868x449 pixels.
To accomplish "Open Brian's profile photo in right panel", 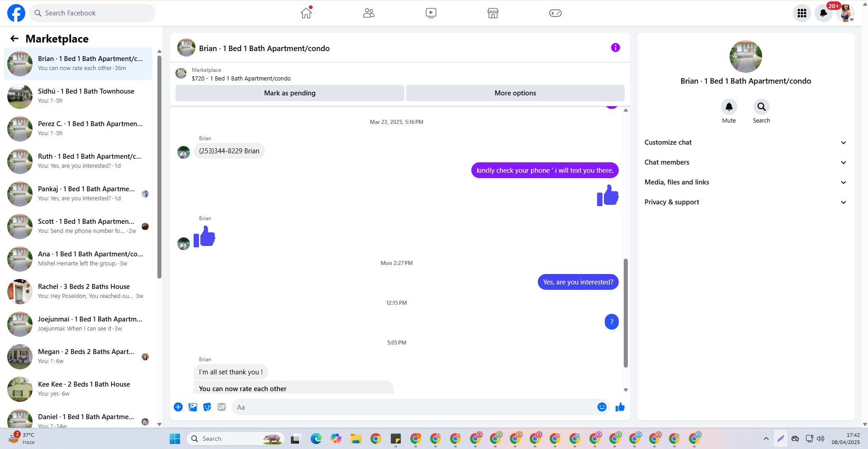I will click(x=745, y=57).
